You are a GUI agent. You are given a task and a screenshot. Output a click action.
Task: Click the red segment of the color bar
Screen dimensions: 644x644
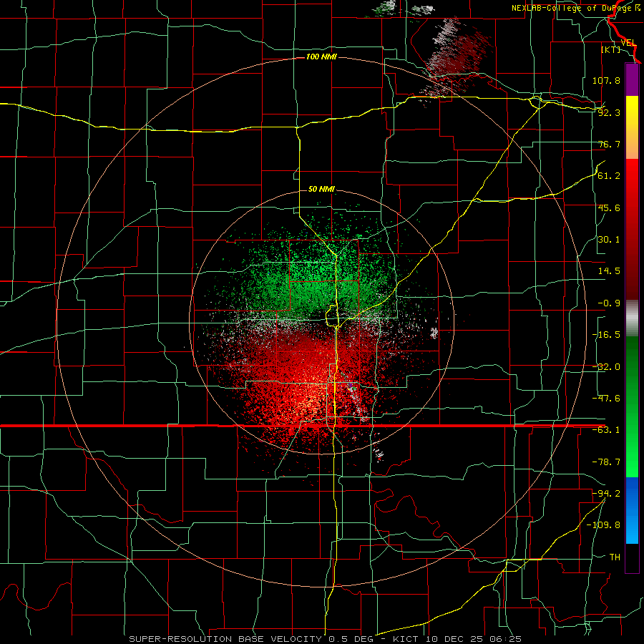click(x=632, y=229)
